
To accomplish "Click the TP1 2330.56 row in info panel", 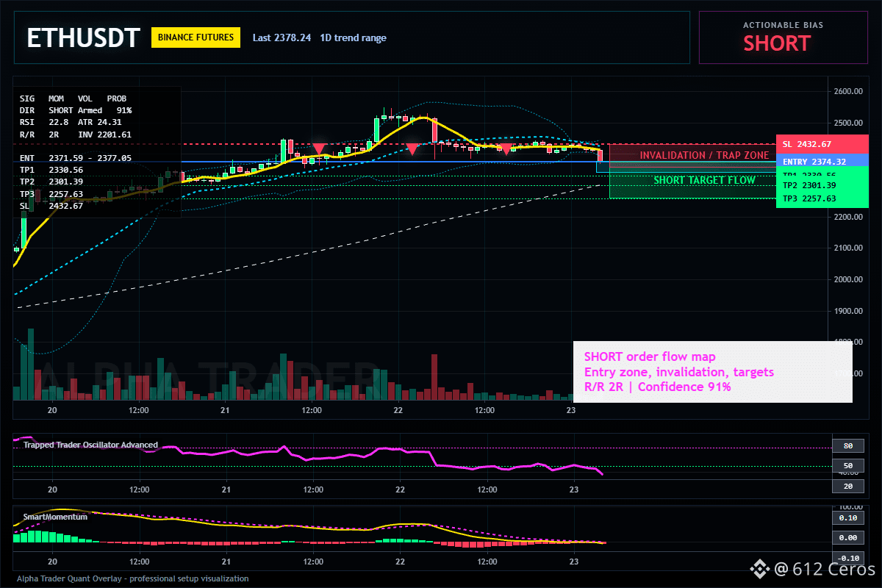I will tap(51, 170).
